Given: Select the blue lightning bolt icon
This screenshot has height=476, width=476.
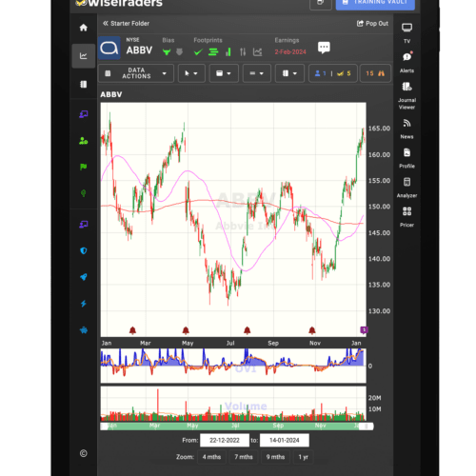Looking at the screenshot, I should 84,304.
